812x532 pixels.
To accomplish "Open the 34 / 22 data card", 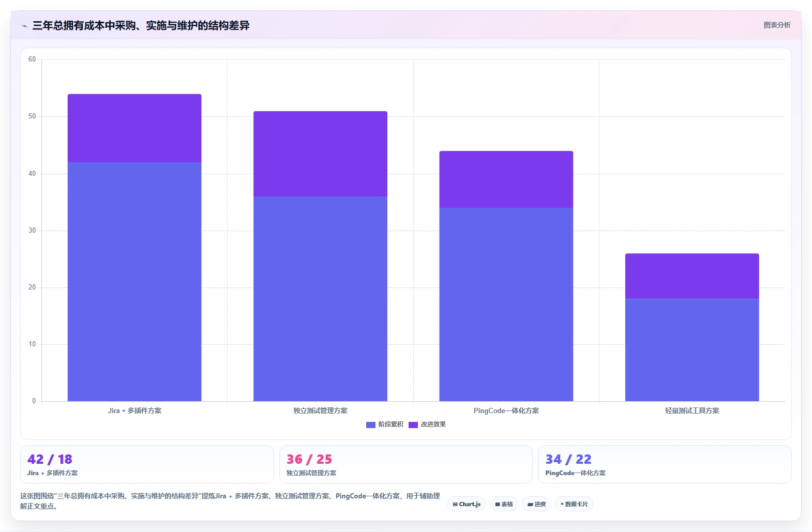I will click(665, 464).
